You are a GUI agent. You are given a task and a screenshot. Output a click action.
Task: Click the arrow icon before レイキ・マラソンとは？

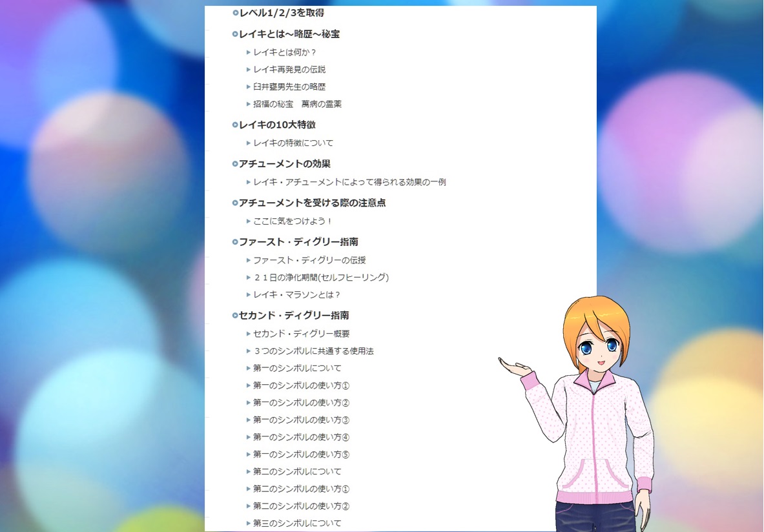tap(249, 294)
